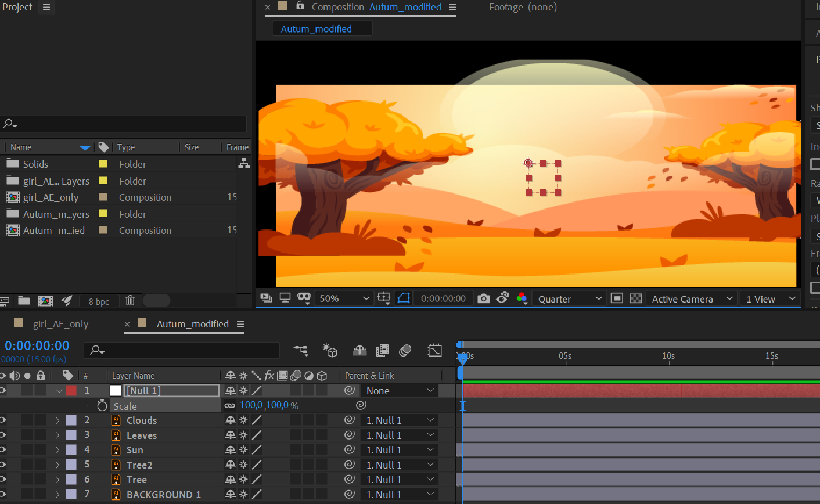820x504 pixels.
Task: Switch to the girl_AE_only timeline tab
Action: click(60, 324)
